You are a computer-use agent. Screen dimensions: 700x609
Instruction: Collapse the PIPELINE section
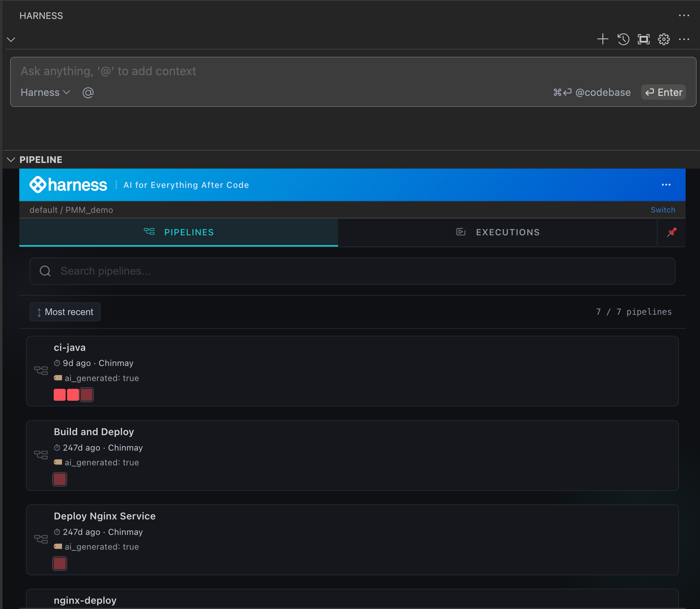11,160
